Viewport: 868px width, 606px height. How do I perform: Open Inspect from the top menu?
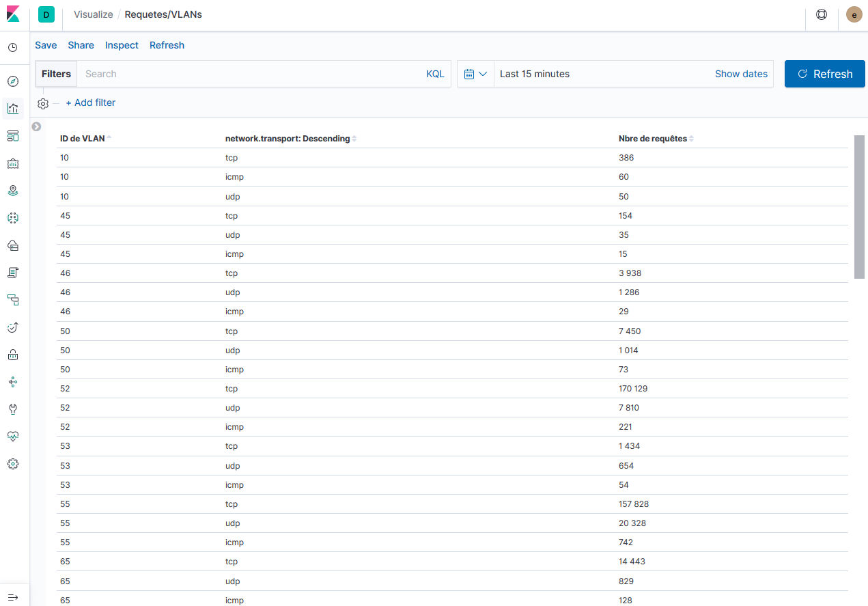click(122, 45)
